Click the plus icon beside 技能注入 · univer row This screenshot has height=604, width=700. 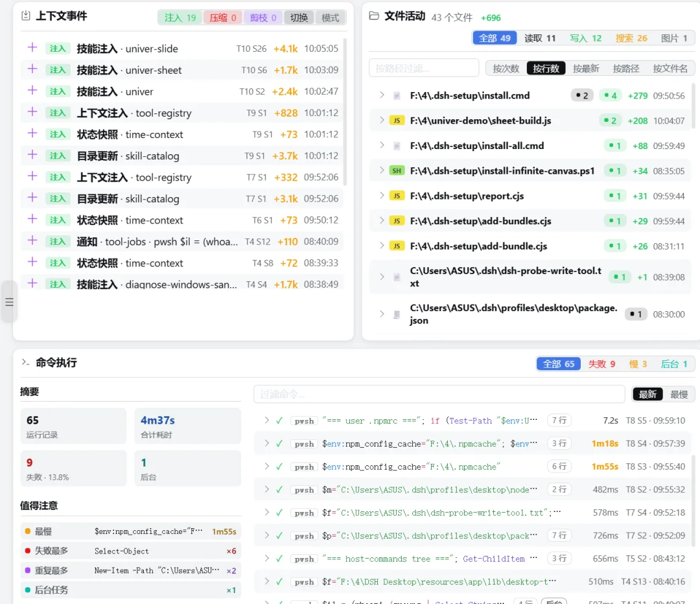(32, 90)
